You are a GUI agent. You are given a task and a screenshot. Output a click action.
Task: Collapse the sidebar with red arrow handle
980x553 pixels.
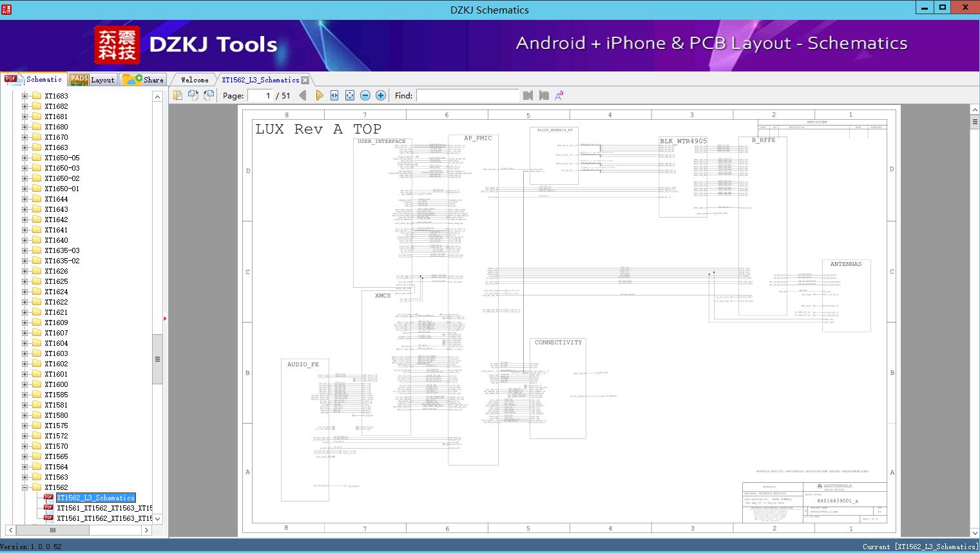[x=165, y=318]
